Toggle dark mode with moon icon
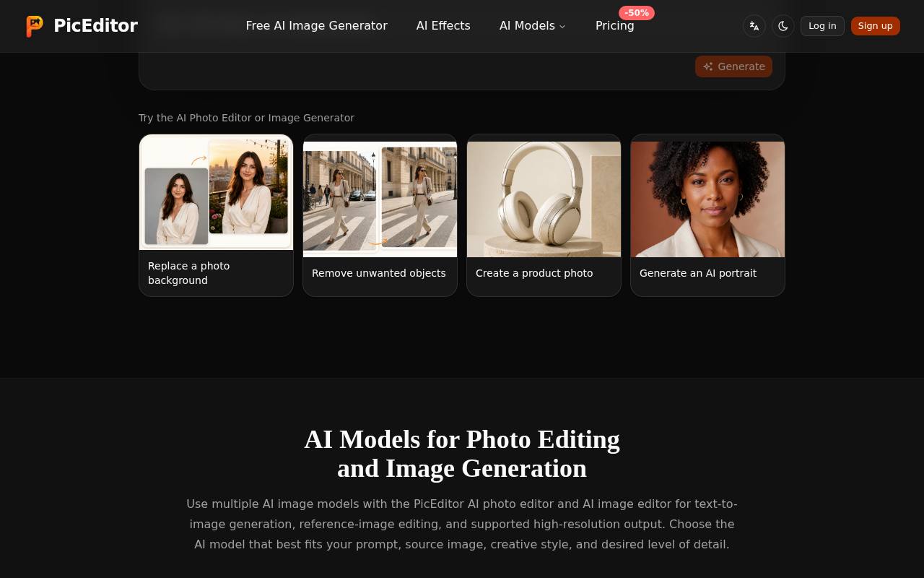Image resolution: width=924 pixels, height=578 pixels. [783, 26]
